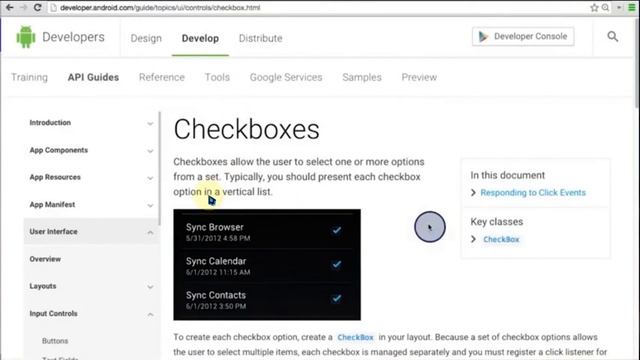Open Buttons in the sidebar

[55, 341]
